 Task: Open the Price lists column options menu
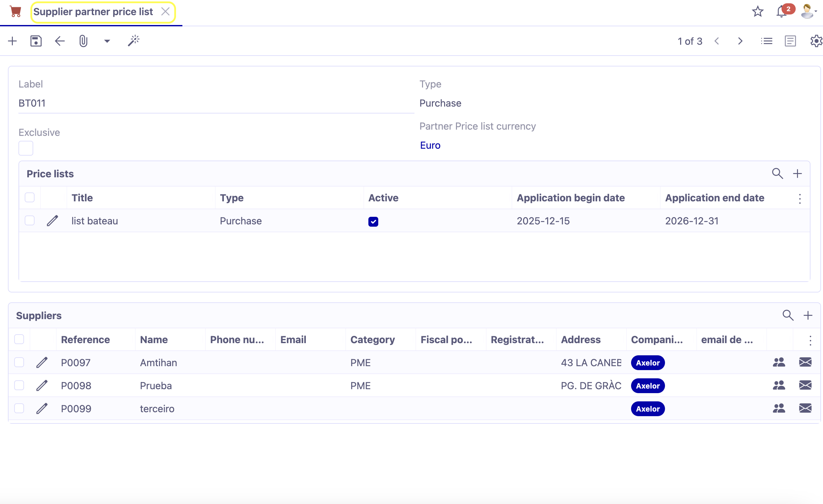pyautogui.click(x=800, y=198)
